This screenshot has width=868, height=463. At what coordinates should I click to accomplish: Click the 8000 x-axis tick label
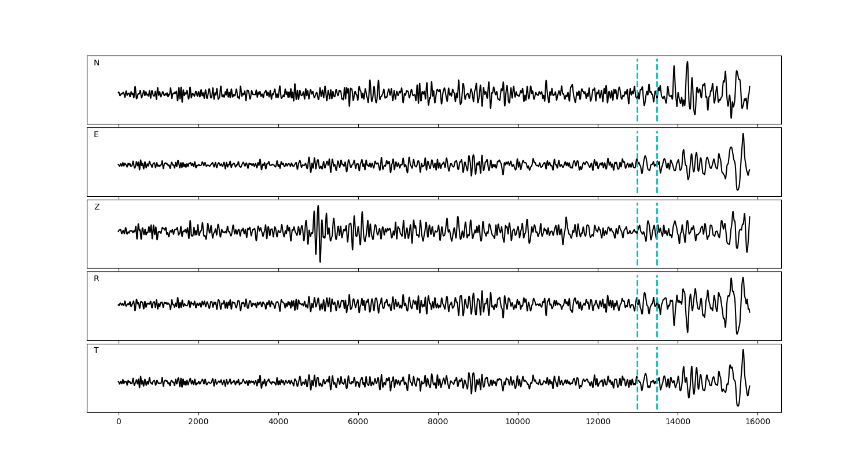(x=438, y=422)
